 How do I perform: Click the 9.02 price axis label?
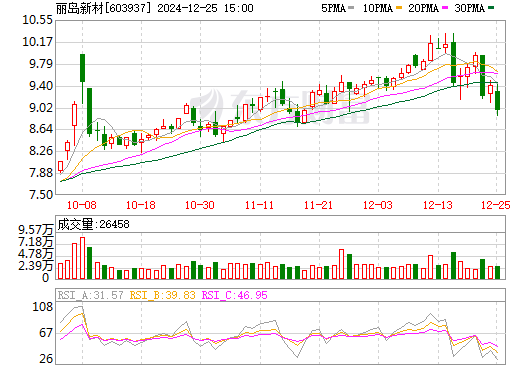coord(41,108)
